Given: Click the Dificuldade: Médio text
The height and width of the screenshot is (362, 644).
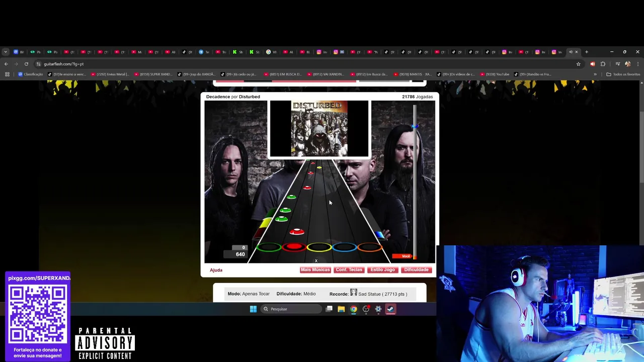Looking at the screenshot, I should point(296,294).
